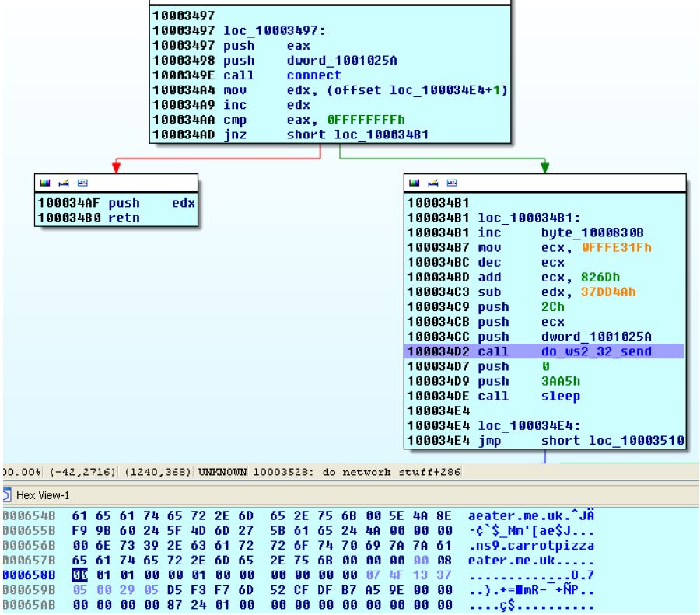700x615 pixels.
Task: Select the highlighted 06 byte in hex view
Action: (79, 574)
